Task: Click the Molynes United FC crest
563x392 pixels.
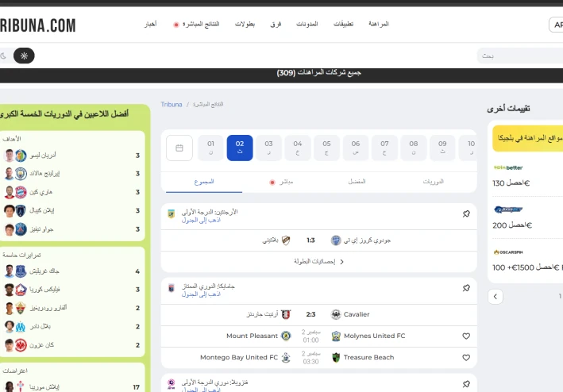Action: (336, 336)
